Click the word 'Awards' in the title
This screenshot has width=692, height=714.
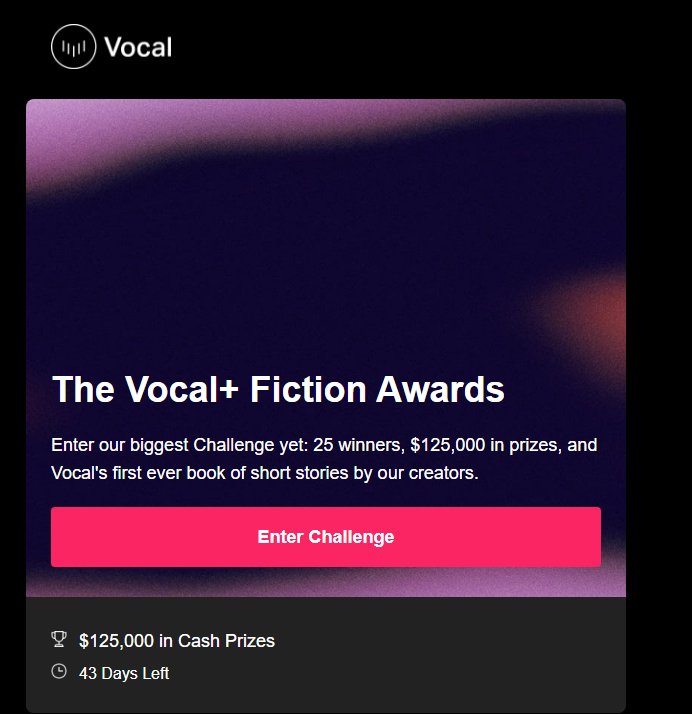click(440, 390)
